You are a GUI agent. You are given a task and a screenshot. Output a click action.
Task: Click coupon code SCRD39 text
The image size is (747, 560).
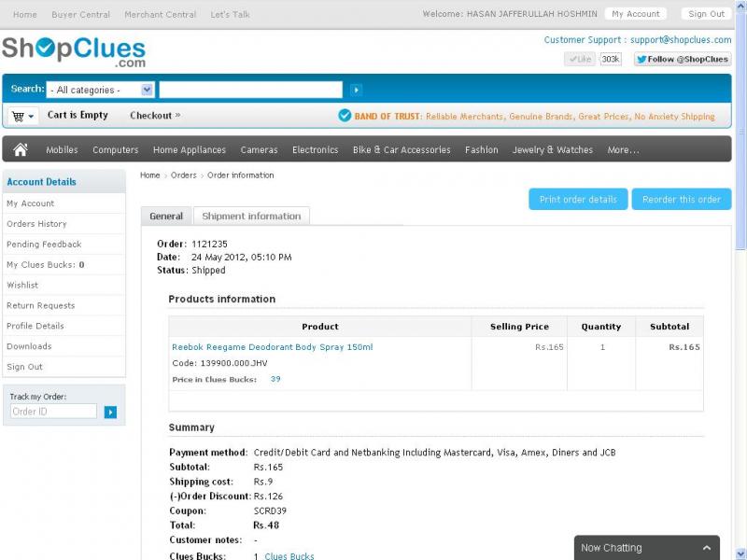[270, 511]
